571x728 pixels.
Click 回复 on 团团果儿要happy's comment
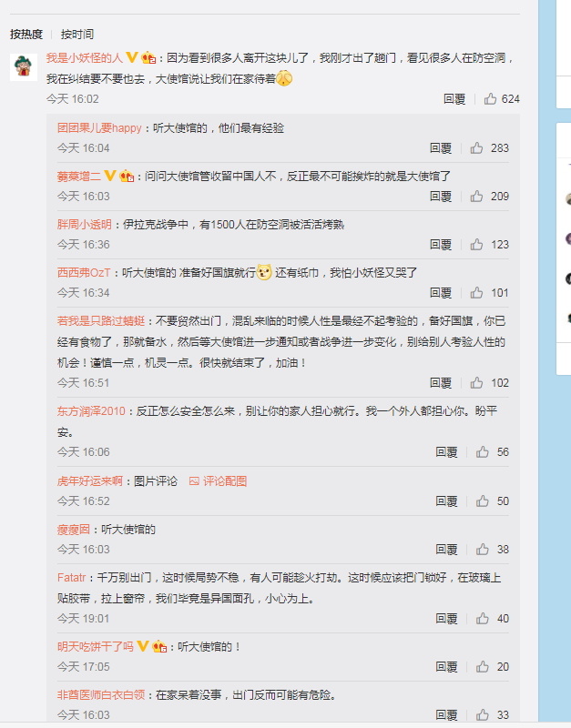click(441, 148)
